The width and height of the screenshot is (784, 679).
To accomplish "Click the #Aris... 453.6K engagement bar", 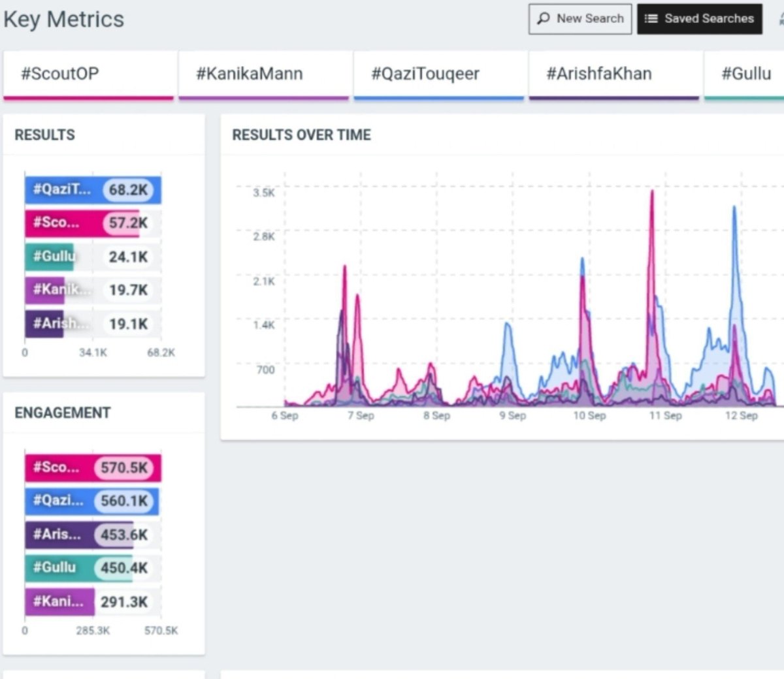I will 93,535.
